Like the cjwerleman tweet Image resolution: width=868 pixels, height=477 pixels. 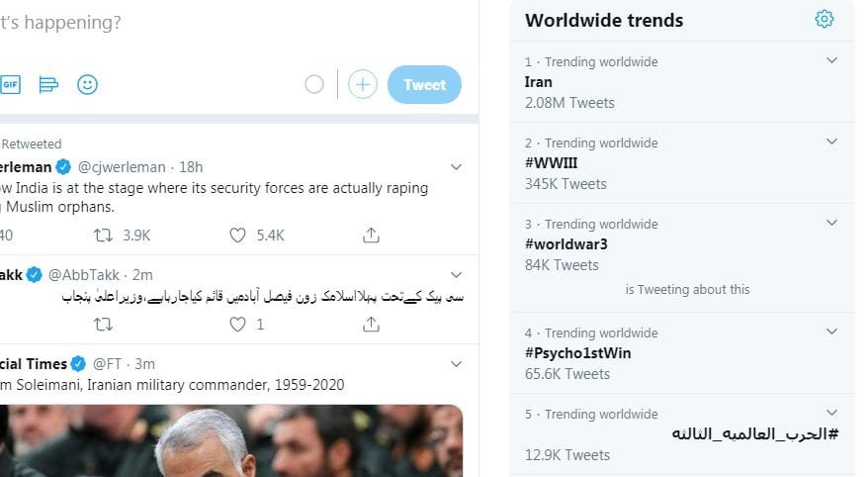point(238,236)
